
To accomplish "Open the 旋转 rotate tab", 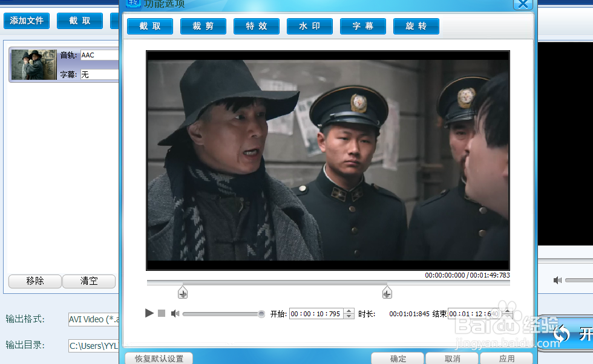I will tap(416, 26).
